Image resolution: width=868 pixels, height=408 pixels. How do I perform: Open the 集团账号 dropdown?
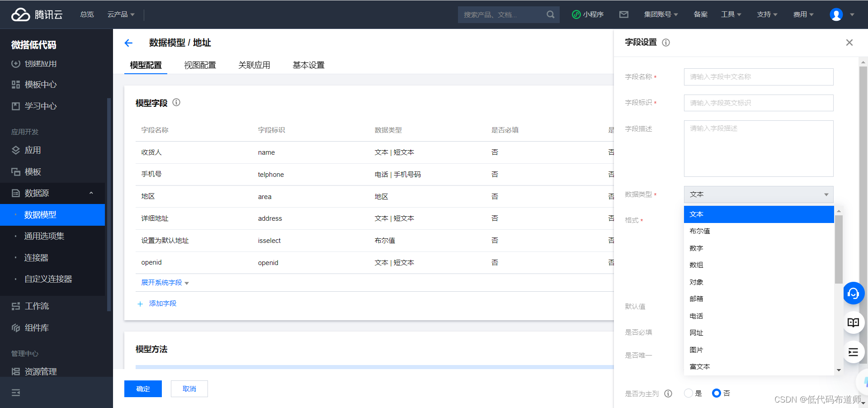coord(661,14)
